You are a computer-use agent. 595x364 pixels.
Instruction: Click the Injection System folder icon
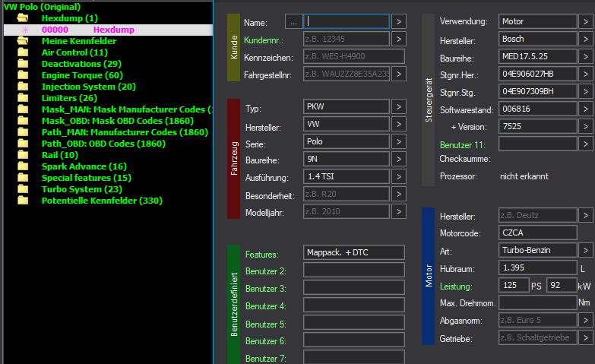click(x=23, y=86)
